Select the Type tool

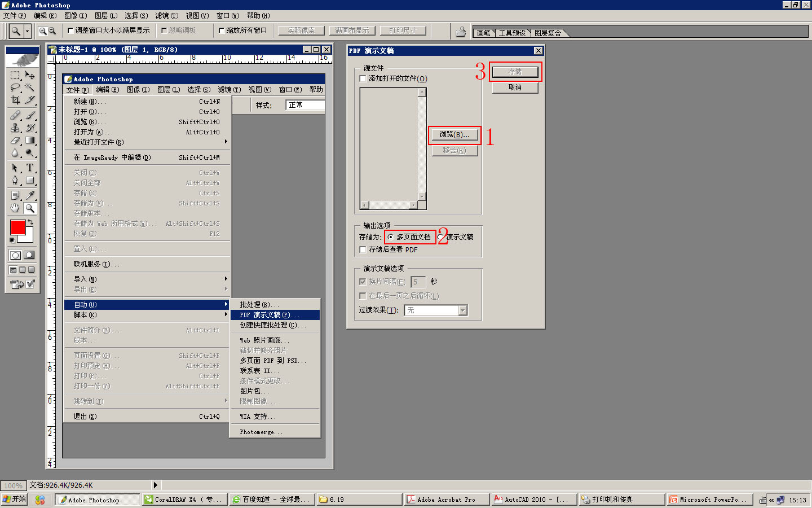click(x=30, y=168)
